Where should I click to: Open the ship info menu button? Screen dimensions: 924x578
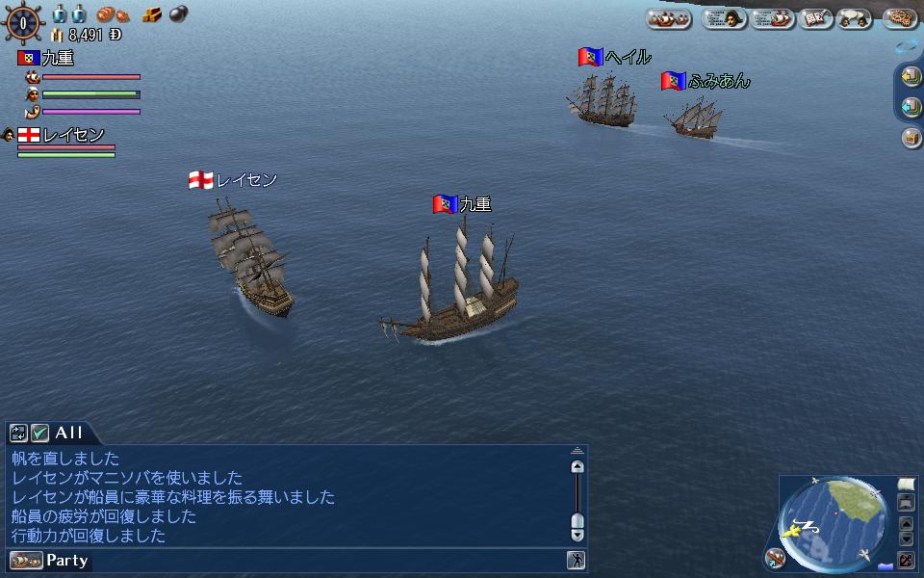pos(773,19)
